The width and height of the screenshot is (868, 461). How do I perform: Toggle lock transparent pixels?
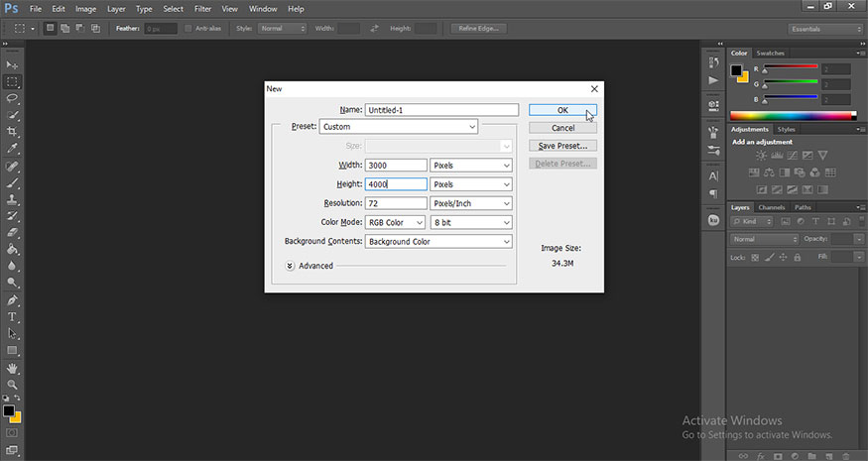[756, 258]
